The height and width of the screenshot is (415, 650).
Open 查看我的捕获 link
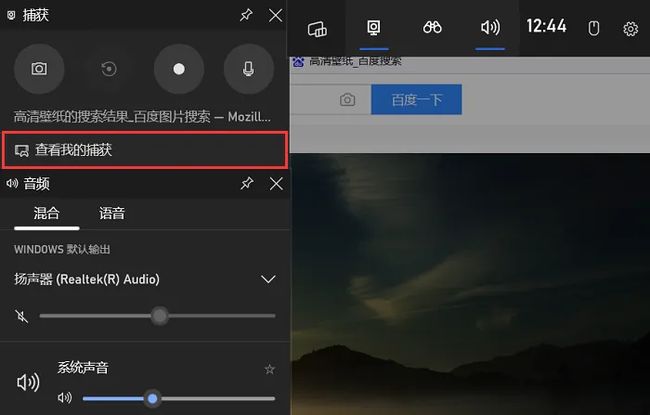tap(145, 150)
